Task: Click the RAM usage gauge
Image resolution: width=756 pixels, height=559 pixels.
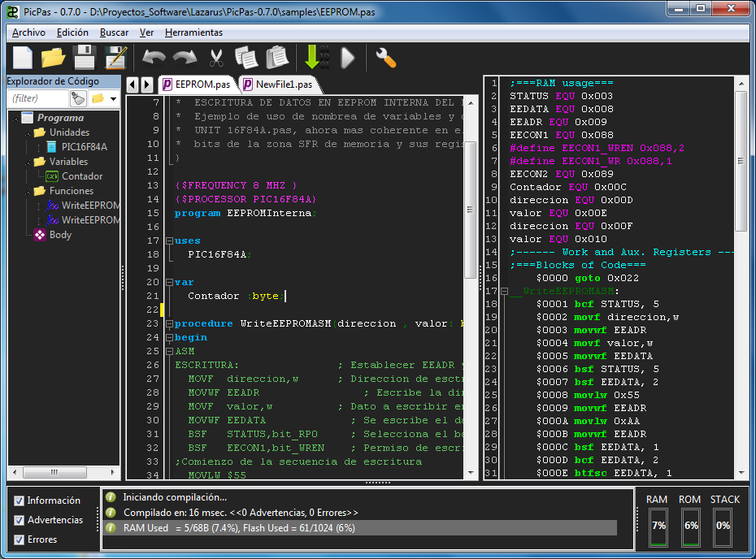Action: pyautogui.click(x=658, y=527)
